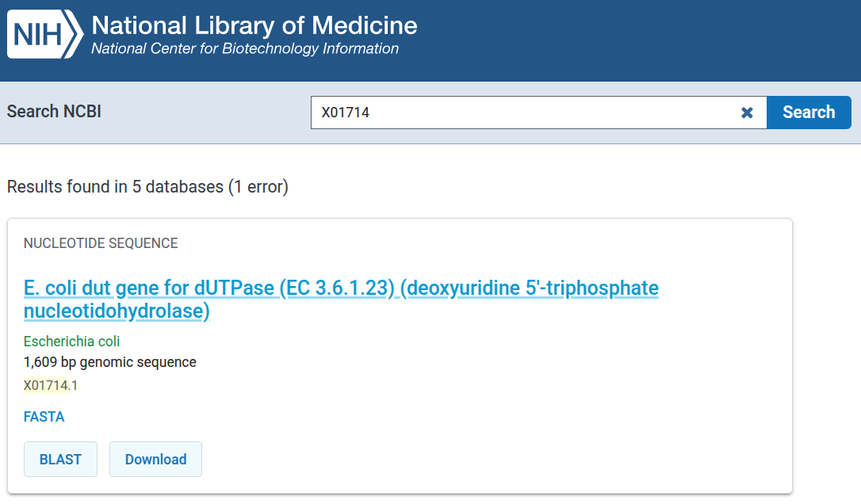
Task: Click the NUCLEOTIDE SEQUENCE heading
Action: tap(101, 243)
